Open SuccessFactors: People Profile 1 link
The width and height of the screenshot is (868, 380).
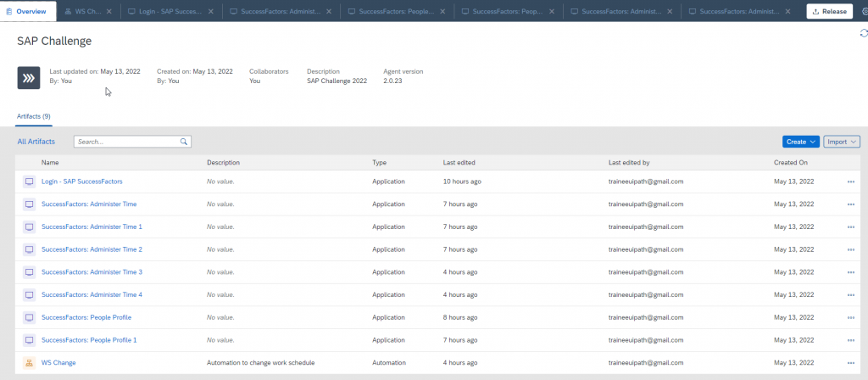point(89,340)
